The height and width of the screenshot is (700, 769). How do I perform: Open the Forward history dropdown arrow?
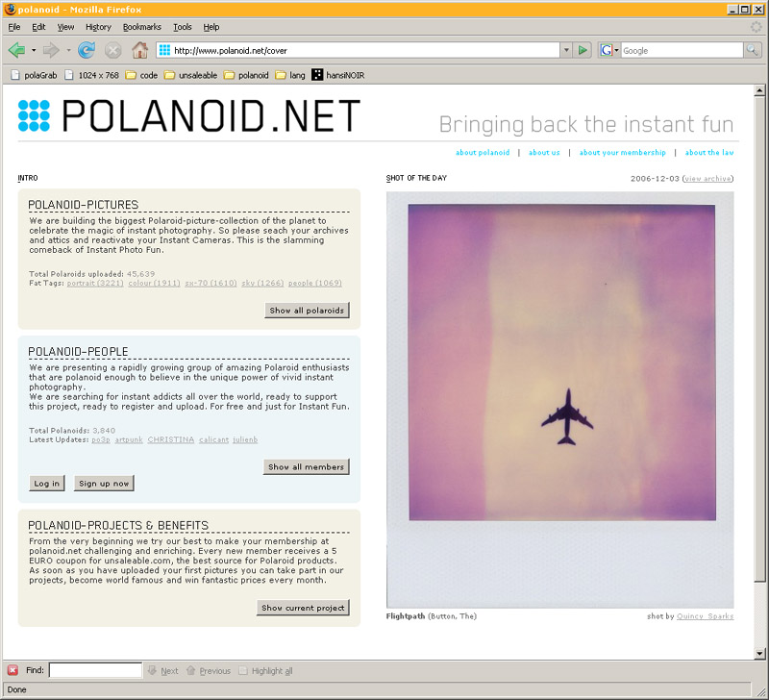[68, 50]
